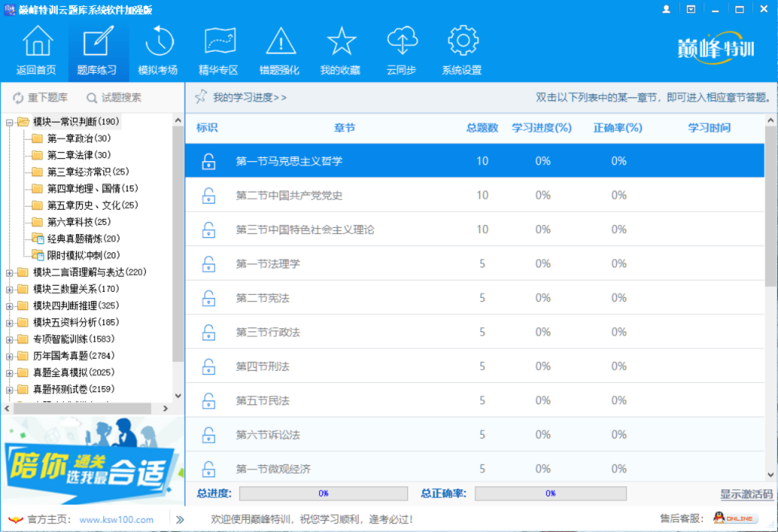Select 经典真题精炼(20) in the tree
Screen dimensions: 778x532
[x=84, y=239]
